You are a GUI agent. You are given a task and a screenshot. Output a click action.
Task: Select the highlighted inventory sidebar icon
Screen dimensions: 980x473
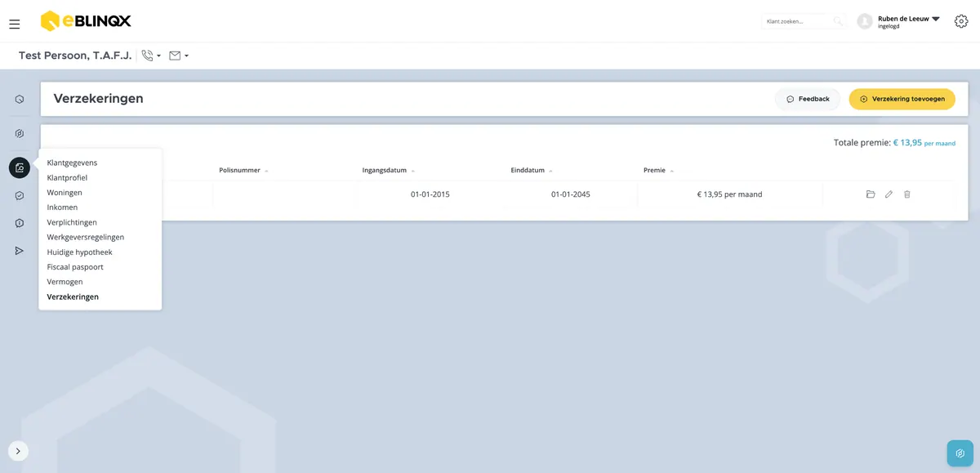20,167
